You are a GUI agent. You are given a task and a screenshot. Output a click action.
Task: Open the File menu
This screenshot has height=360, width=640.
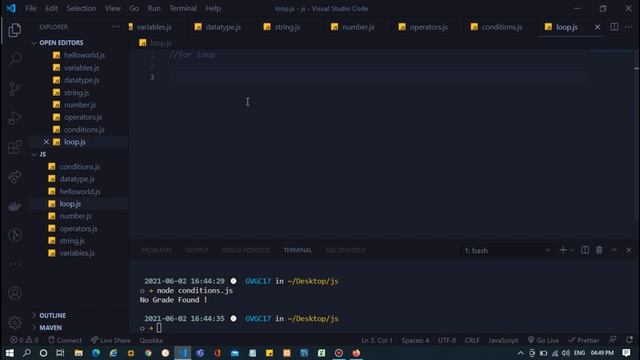(31, 8)
